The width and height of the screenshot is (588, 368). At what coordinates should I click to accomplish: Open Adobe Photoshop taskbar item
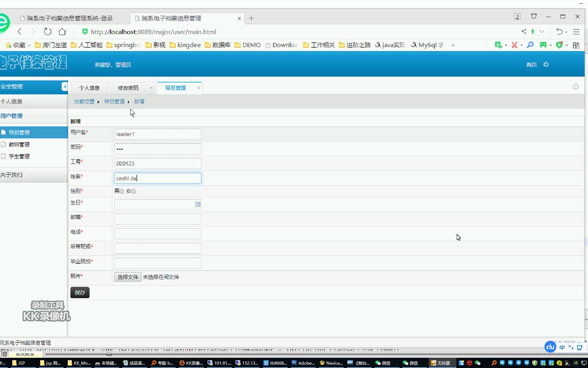click(x=304, y=363)
